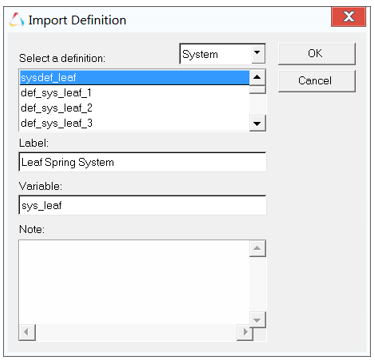Click the System dropdown arrow
The width and height of the screenshot is (375, 360).
pyautogui.click(x=257, y=53)
